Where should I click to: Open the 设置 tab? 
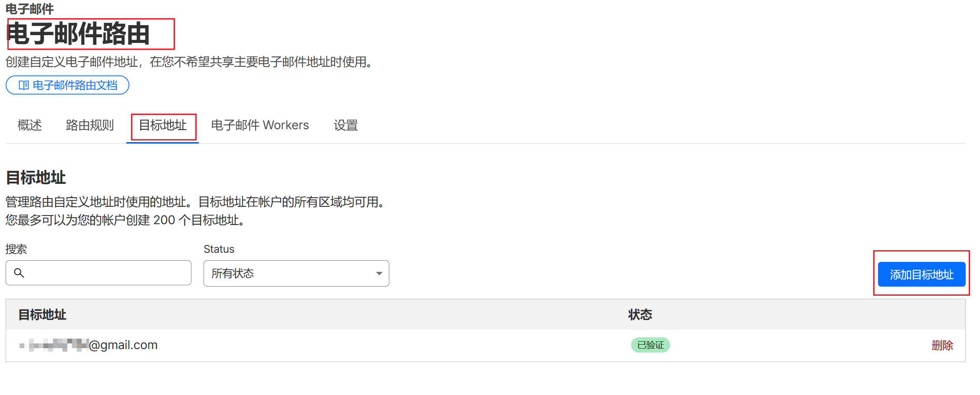[345, 125]
